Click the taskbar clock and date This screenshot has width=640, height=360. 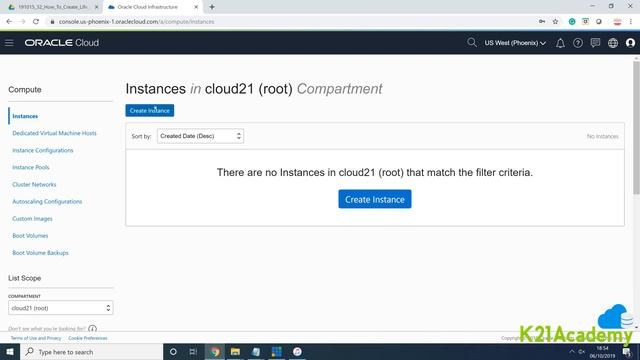(x=602, y=352)
